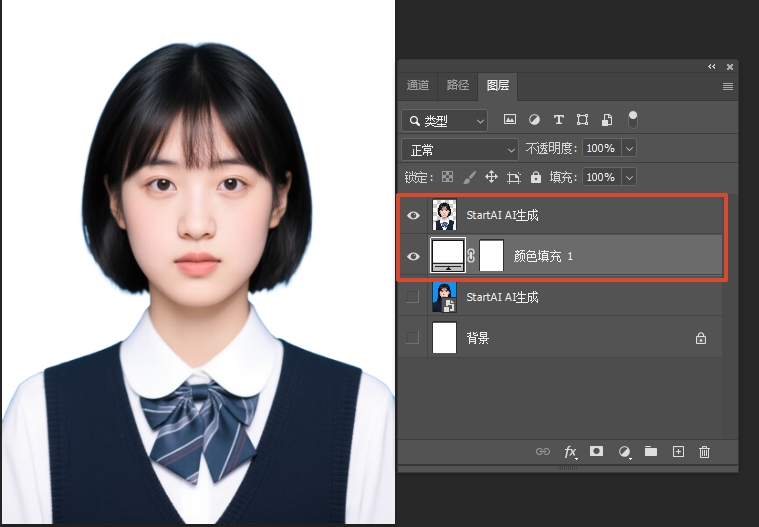Viewport: 759px width, 527px height.
Task: Create a new layer group
Action: [x=651, y=452]
